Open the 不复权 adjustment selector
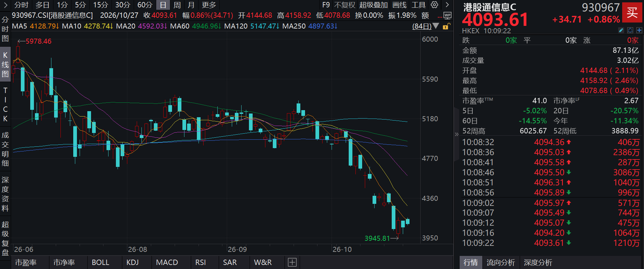The image size is (644, 269). click(345, 5)
